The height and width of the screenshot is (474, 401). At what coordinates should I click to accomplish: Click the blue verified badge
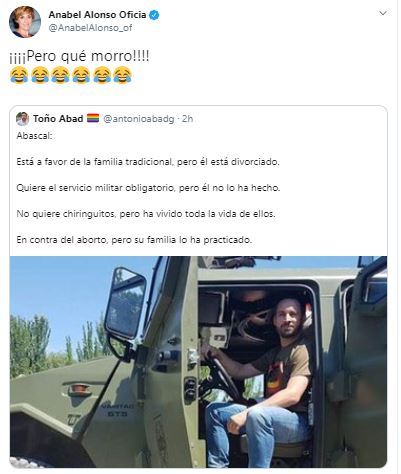(x=154, y=15)
